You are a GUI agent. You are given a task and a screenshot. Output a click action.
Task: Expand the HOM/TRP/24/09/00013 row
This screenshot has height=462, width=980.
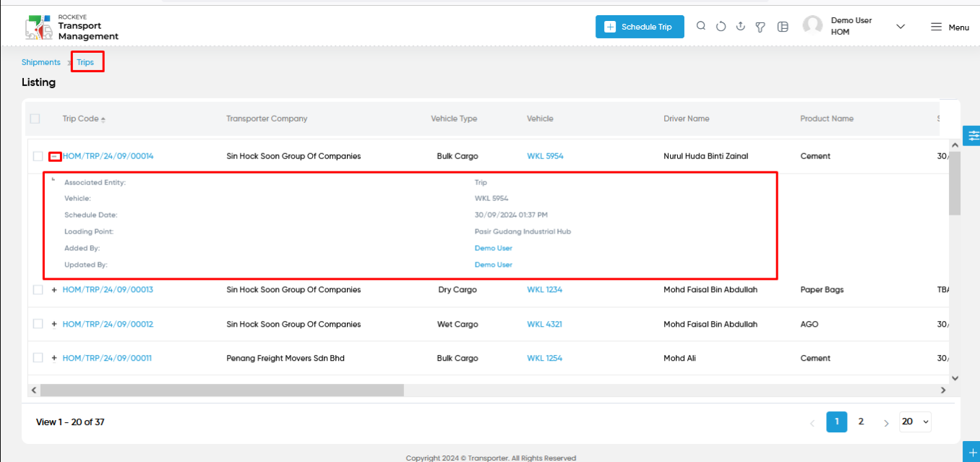[x=54, y=289]
